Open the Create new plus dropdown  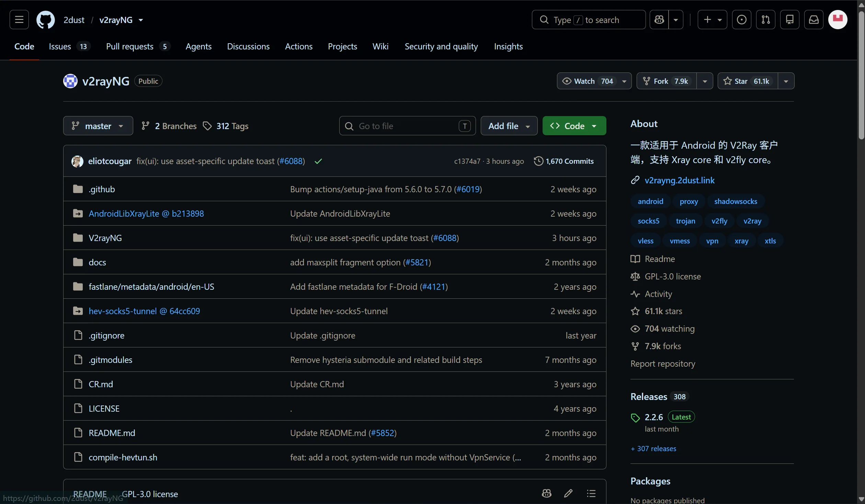pos(712,20)
